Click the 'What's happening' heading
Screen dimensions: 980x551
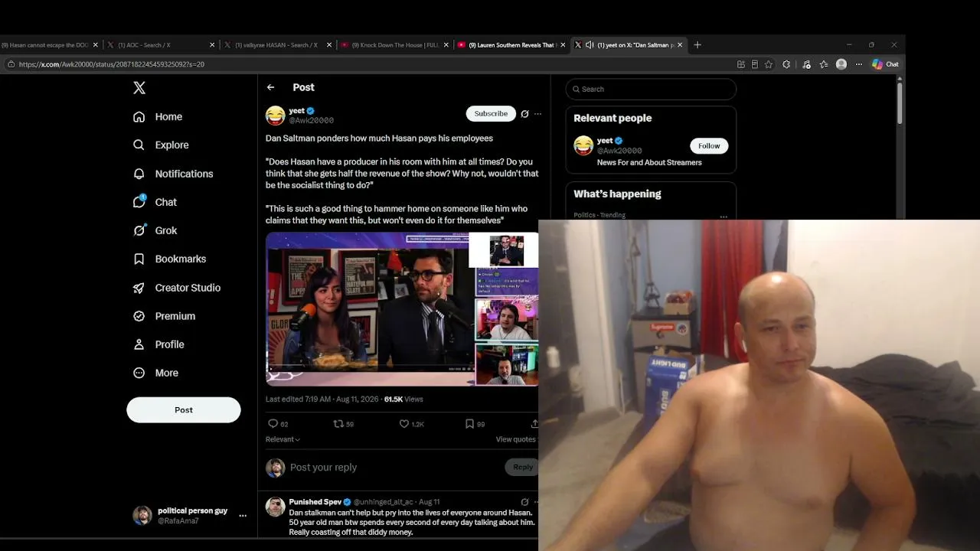click(617, 194)
